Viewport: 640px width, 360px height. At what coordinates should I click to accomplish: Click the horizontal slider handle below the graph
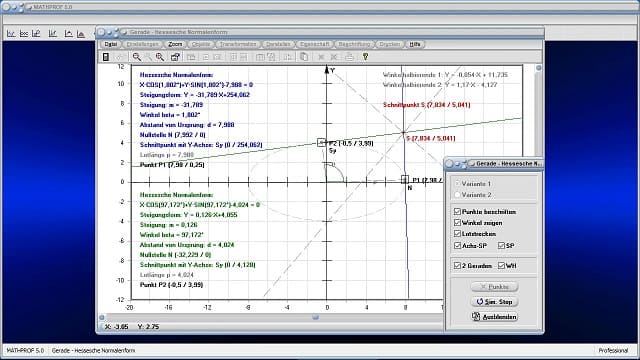pos(315,317)
